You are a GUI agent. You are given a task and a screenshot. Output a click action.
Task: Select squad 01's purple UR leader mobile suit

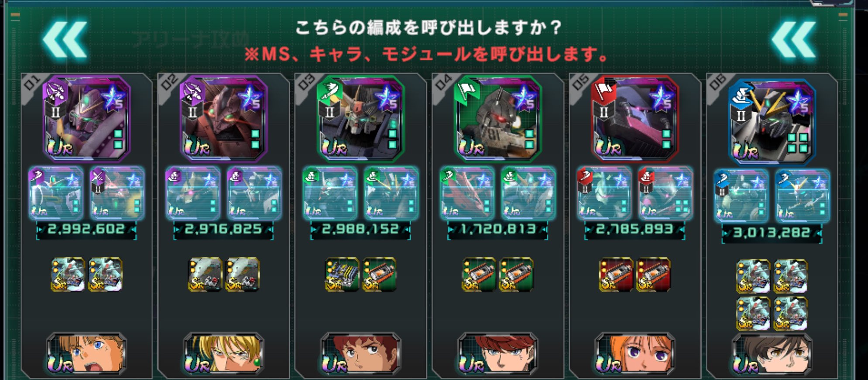point(86,118)
